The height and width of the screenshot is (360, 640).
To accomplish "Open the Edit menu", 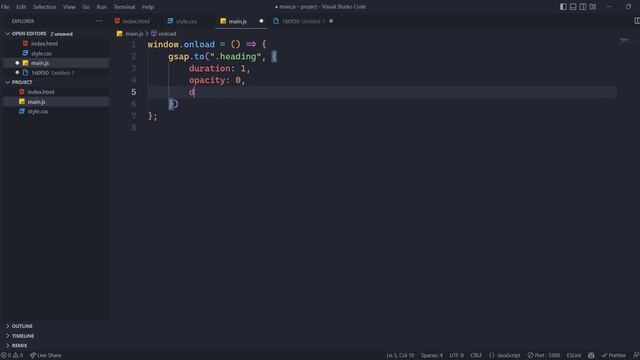I will coord(21,7).
